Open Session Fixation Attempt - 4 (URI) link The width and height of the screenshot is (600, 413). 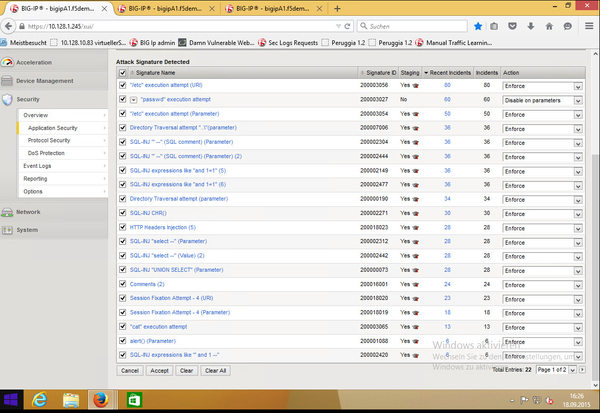pos(171,298)
